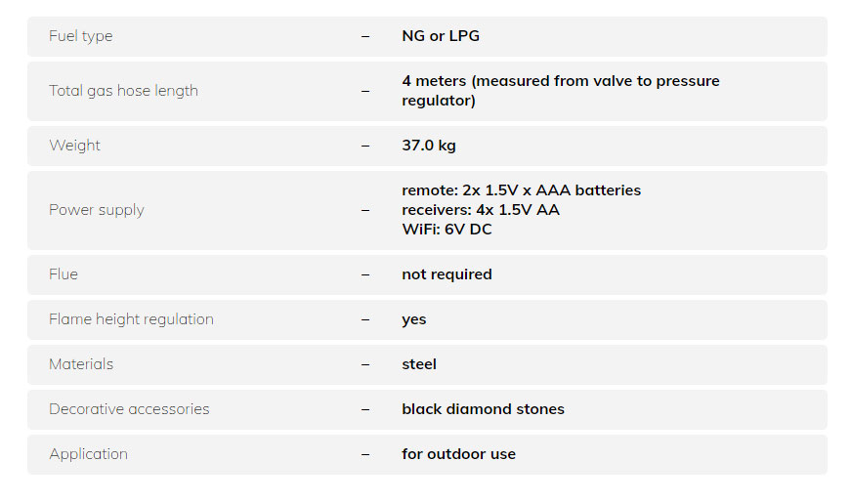
Task: Select the "not required" flue value
Action: click(x=447, y=274)
